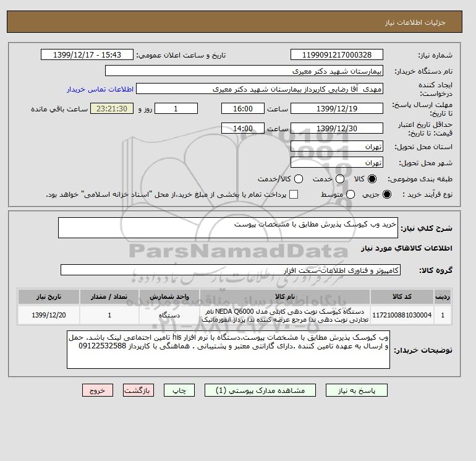Click the announcement date 1399/12/17 field
Screen dimensions: 476x461
[87, 55]
